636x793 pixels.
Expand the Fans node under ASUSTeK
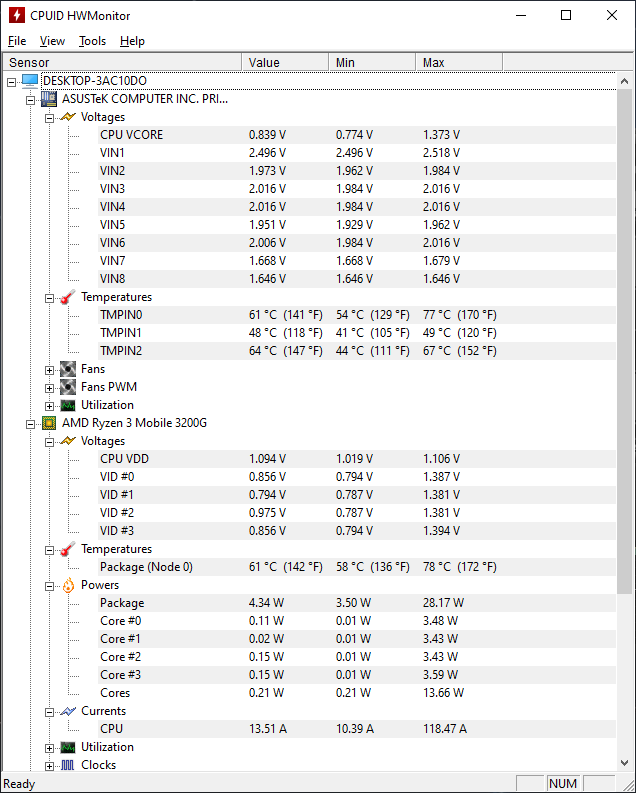coord(49,370)
